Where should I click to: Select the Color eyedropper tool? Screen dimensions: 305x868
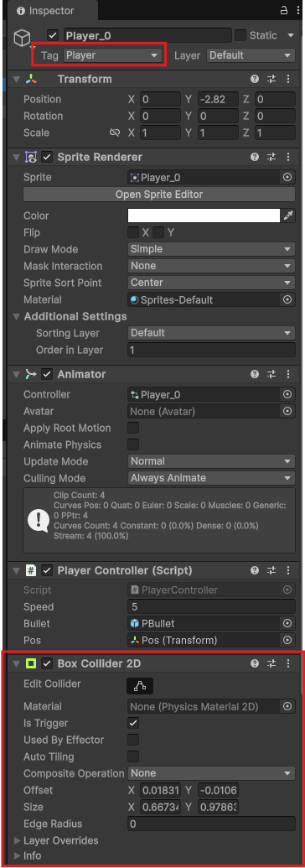coord(288,216)
